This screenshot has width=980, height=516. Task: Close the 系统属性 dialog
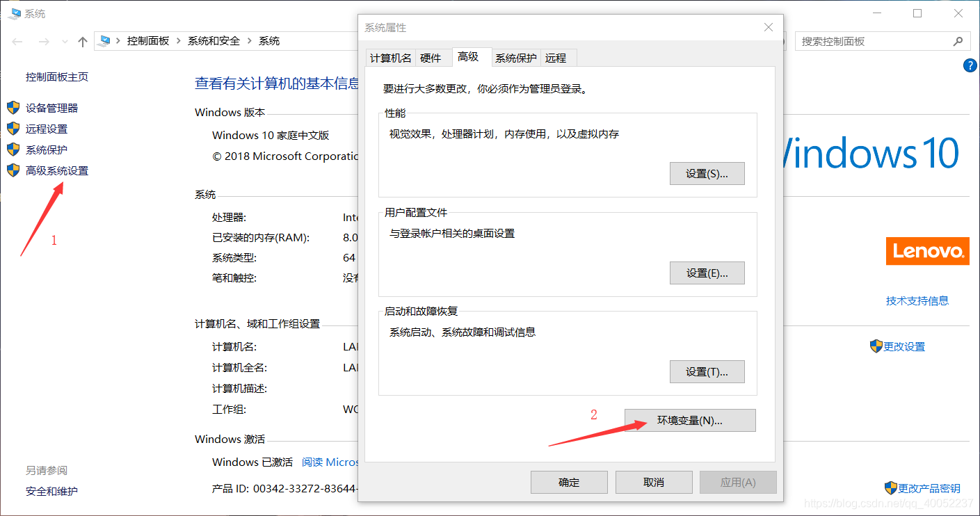tap(768, 27)
